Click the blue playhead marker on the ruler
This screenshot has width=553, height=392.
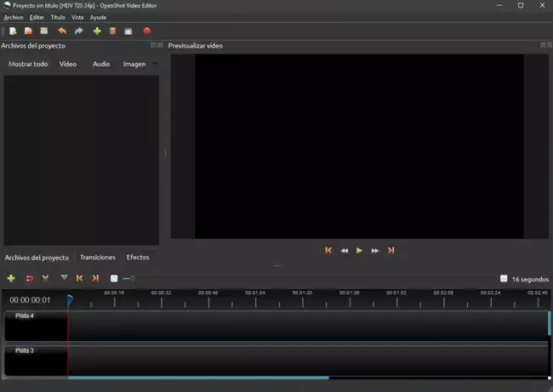(x=70, y=300)
